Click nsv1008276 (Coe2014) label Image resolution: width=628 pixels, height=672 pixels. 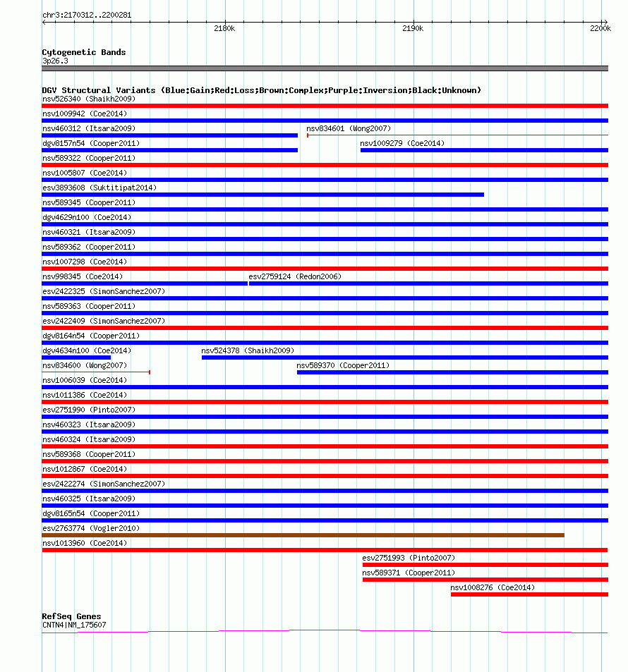click(x=493, y=588)
